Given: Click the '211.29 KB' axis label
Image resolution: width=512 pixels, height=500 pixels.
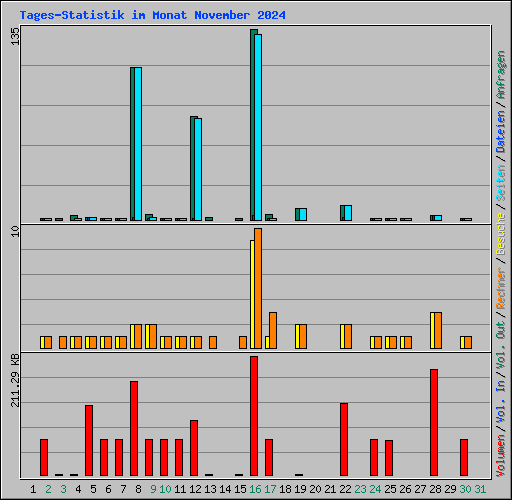Looking at the screenshot, I should [15, 381].
